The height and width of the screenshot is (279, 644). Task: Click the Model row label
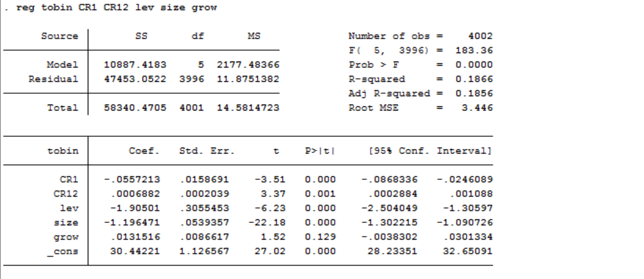[x=62, y=65]
